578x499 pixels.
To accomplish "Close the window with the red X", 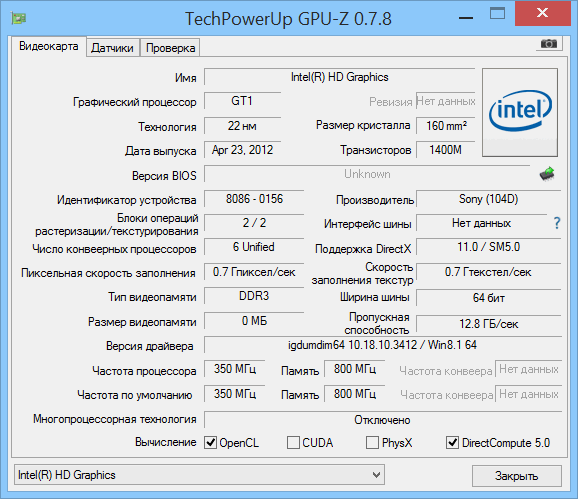I will point(542,13).
